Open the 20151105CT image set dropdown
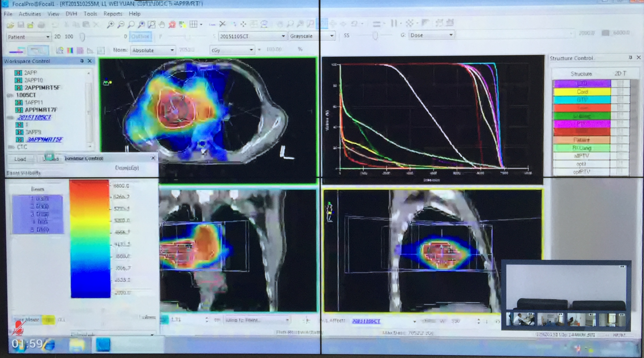644x358 pixels. click(x=253, y=36)
